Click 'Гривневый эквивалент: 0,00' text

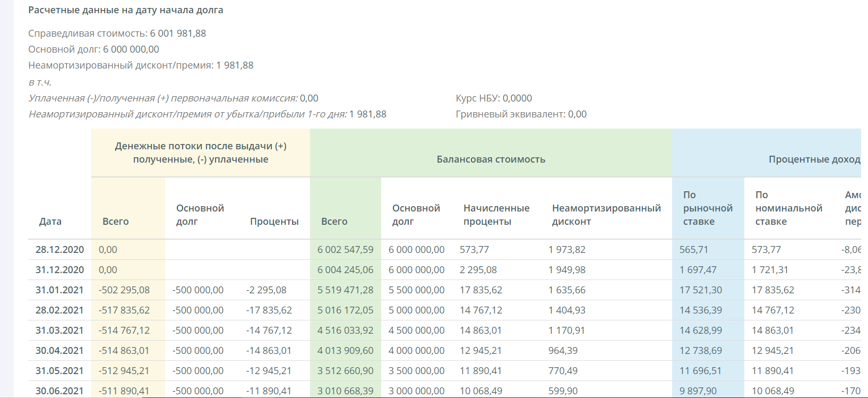521,114
